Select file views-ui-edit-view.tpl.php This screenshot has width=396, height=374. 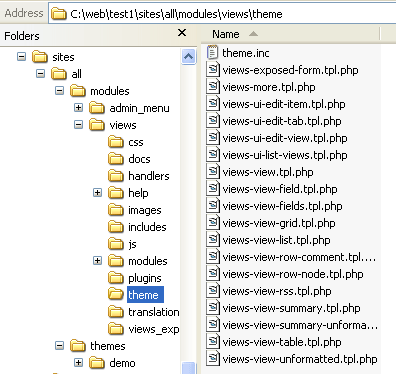pos(285,138)
